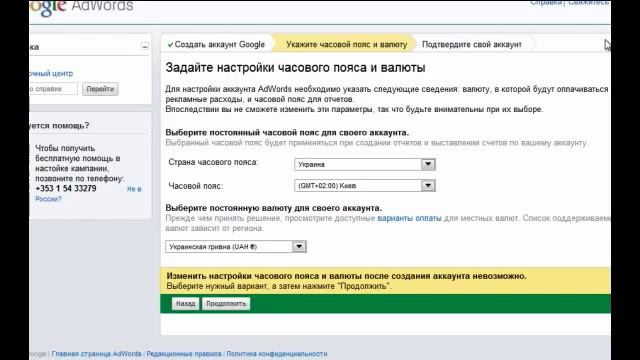Click the Перейти search button
Image resolution: width=640 pixels, height=360 pixels.
pyautogui.click(x=100, y=89)
